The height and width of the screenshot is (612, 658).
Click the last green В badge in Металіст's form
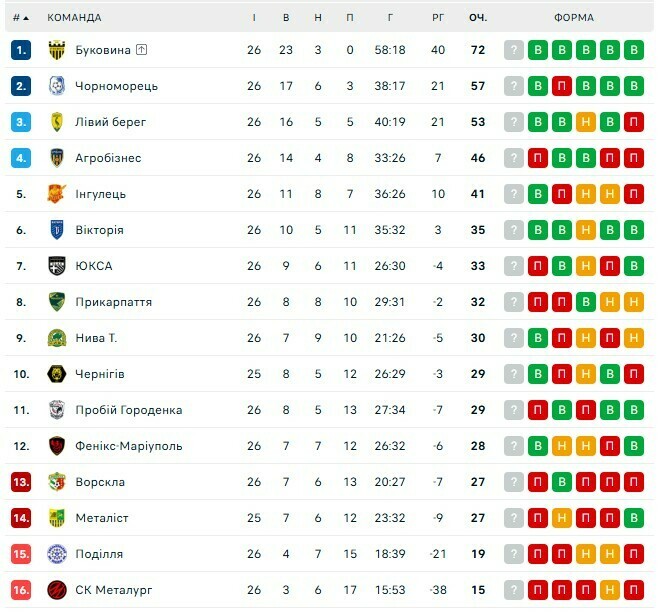click(x=634, y=518)
